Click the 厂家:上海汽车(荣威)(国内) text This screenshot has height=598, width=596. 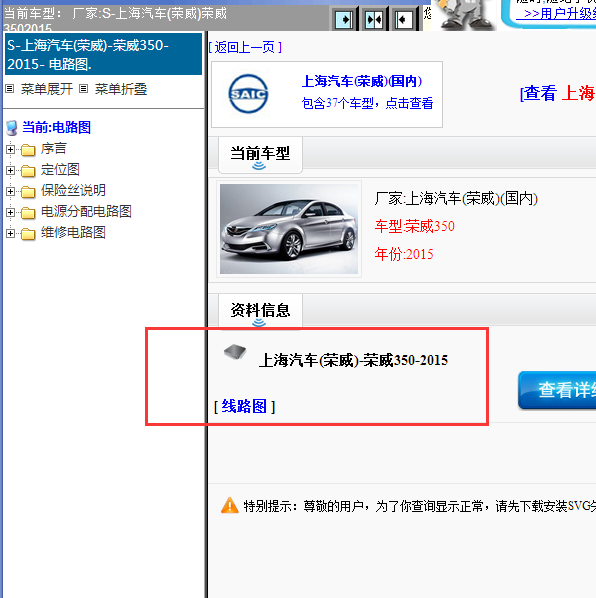(x=456, y=198)
